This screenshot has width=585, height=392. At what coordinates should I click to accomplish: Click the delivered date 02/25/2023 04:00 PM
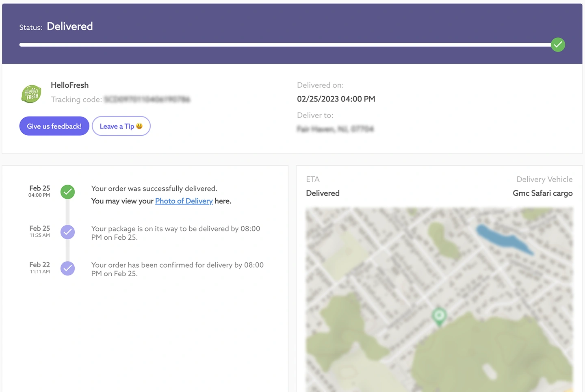pos(336,99)
